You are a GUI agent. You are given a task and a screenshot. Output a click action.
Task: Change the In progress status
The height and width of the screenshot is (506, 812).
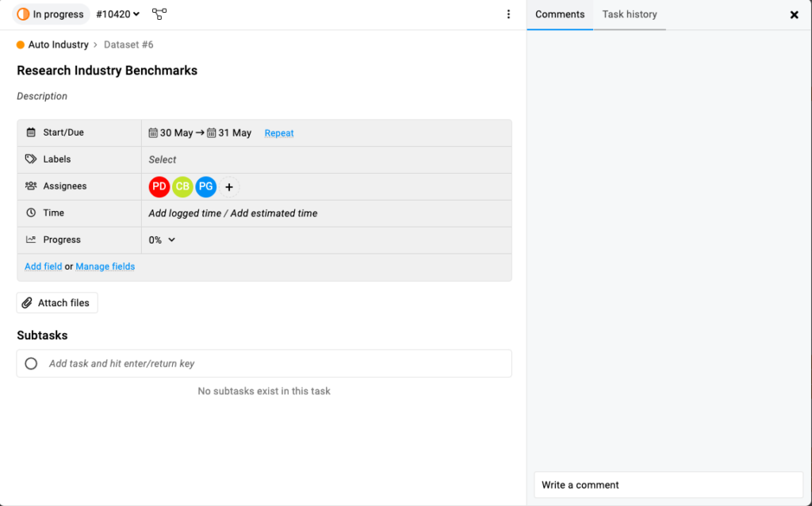(51, 14)
